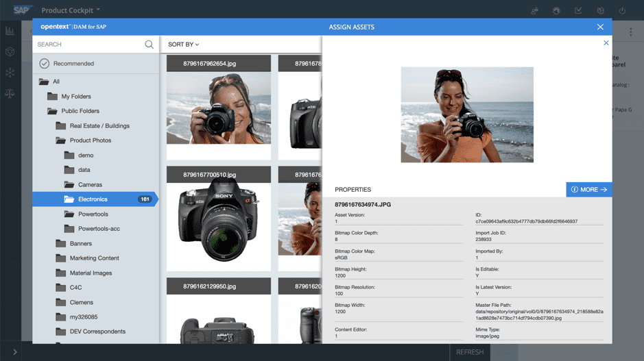Open the demo folder
The width and height of the screenshot is (644, 361).
(x=79, y=155)
